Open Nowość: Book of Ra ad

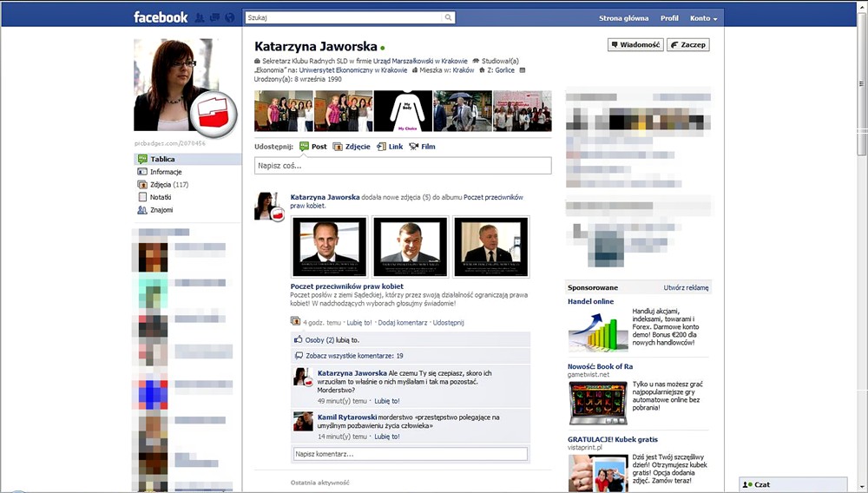600,366
